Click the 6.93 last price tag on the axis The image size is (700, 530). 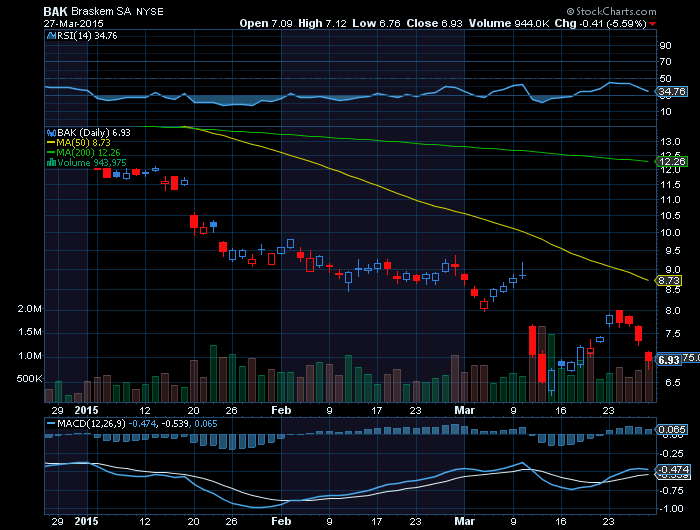pyautogui.click(x=669, y=360)
